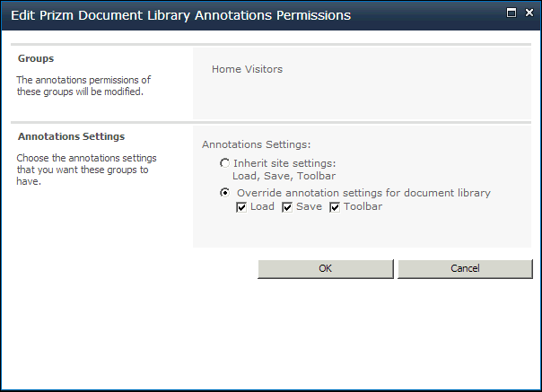The image size is (542, 392).
Task: Maximize the Edit Prizm permissions dialog
Action: [x=511, y=13]
